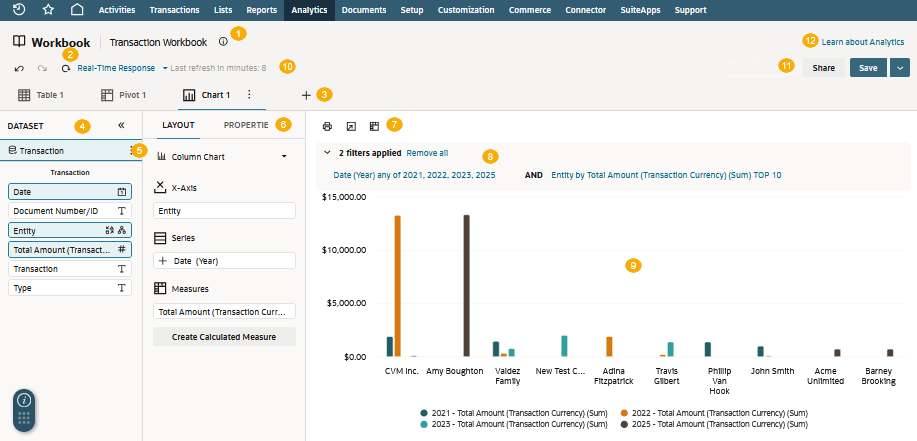The height and width of the screenshot is (441, 917).
Task: Collapse the 2 filters applied section
Action: [327, 153]
